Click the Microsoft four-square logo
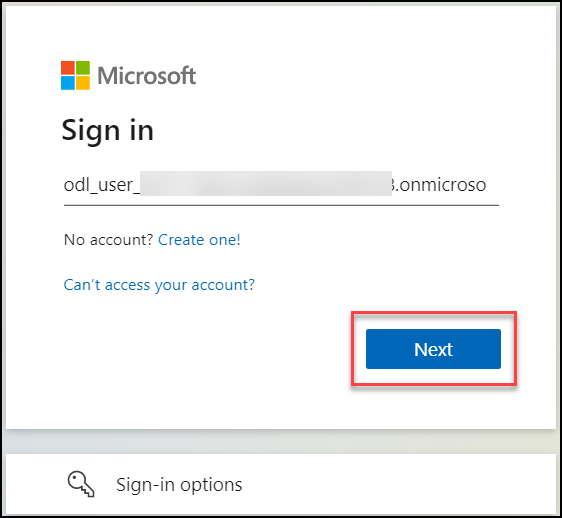Image resolution: width=562 pixels, height=518 pixels. coord(75,75)
